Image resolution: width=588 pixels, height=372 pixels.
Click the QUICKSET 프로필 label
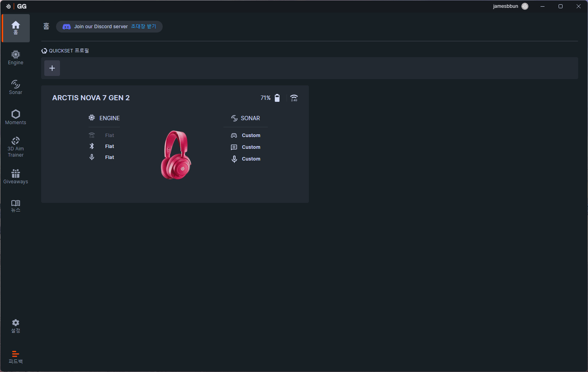click(x=69, y=51)
